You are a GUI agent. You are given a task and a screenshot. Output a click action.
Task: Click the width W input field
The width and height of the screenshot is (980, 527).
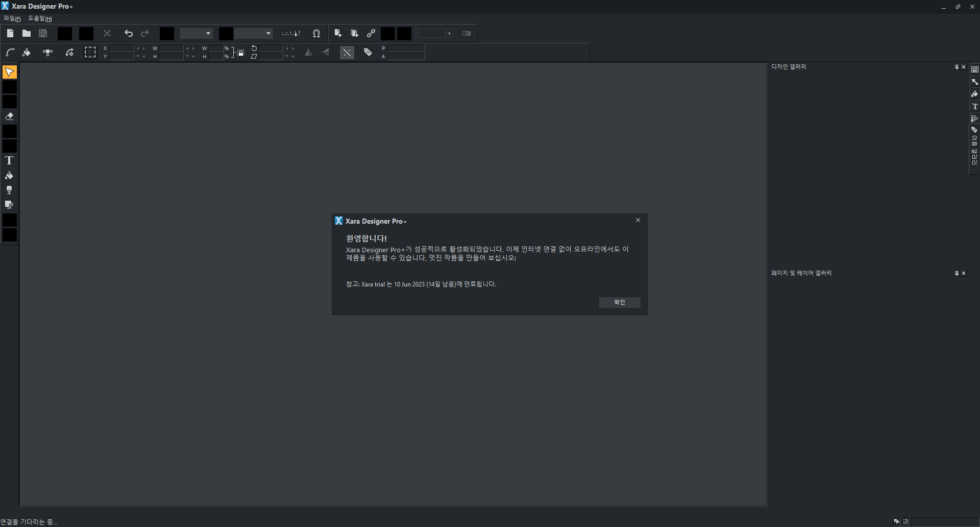coord(171,49)
